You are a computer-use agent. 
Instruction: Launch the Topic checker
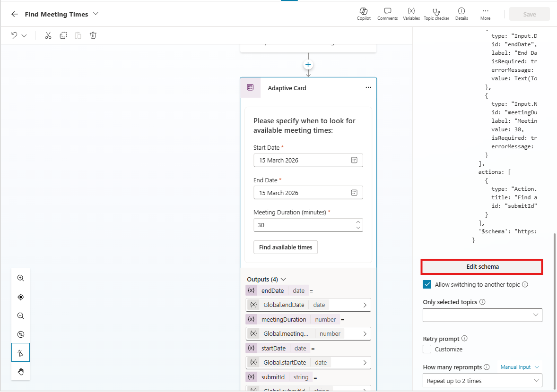pos(436,14)
